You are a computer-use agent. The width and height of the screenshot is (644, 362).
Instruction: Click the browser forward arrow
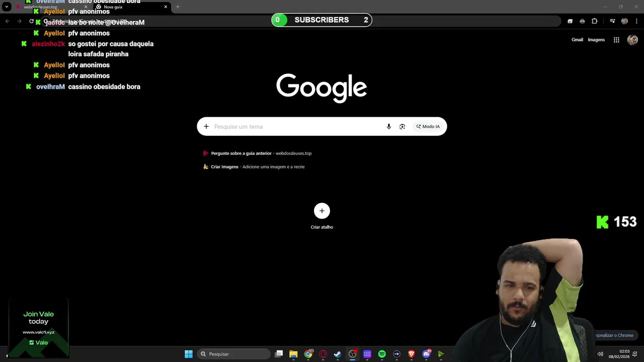(19, 21)
